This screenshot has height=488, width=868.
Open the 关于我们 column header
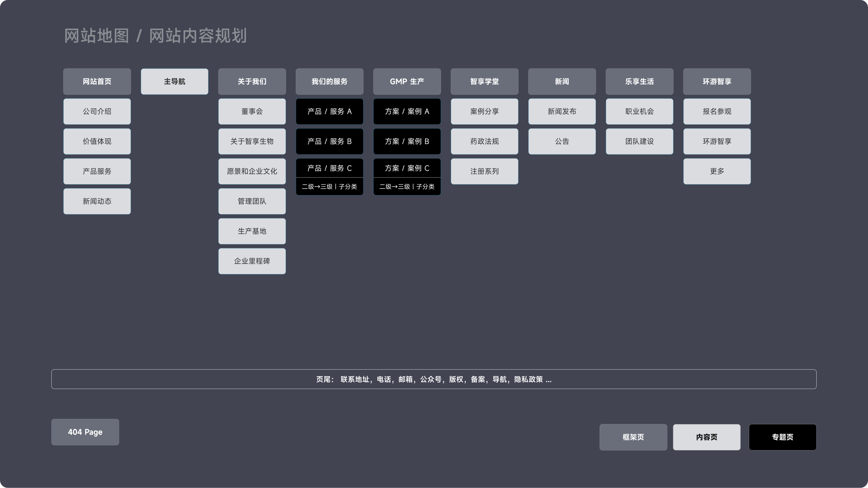click(x=252, y=82)
